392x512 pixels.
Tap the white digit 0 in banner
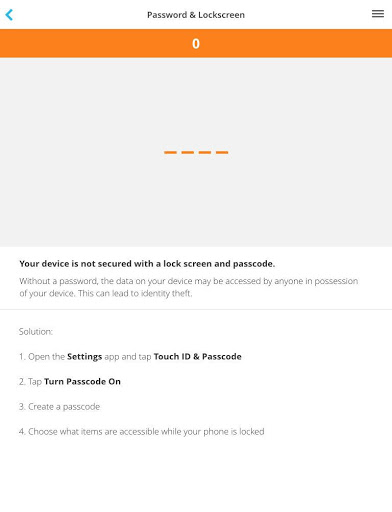[196, 44]
